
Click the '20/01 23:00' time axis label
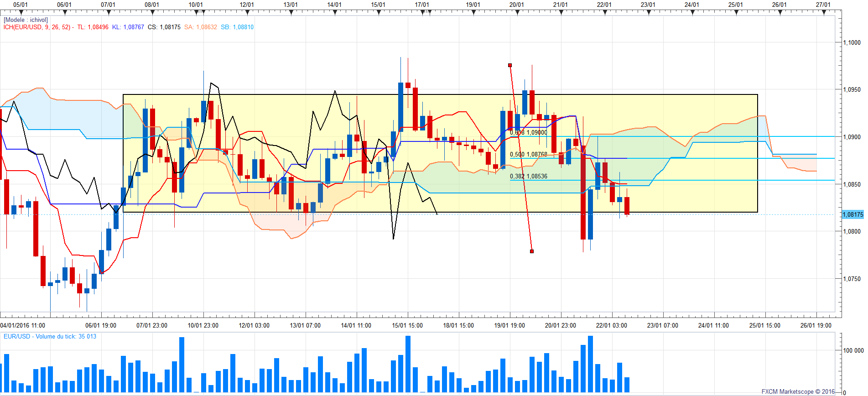coord(561,326)
